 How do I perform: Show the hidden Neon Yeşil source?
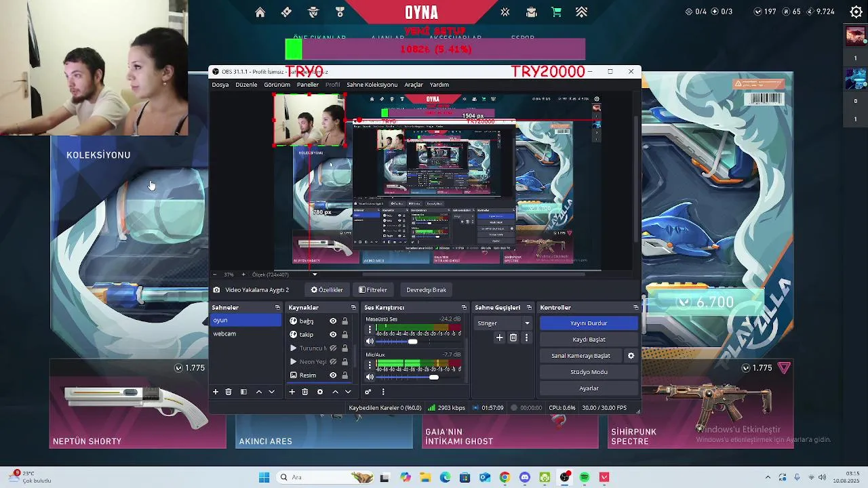click(x=333, y=362)
